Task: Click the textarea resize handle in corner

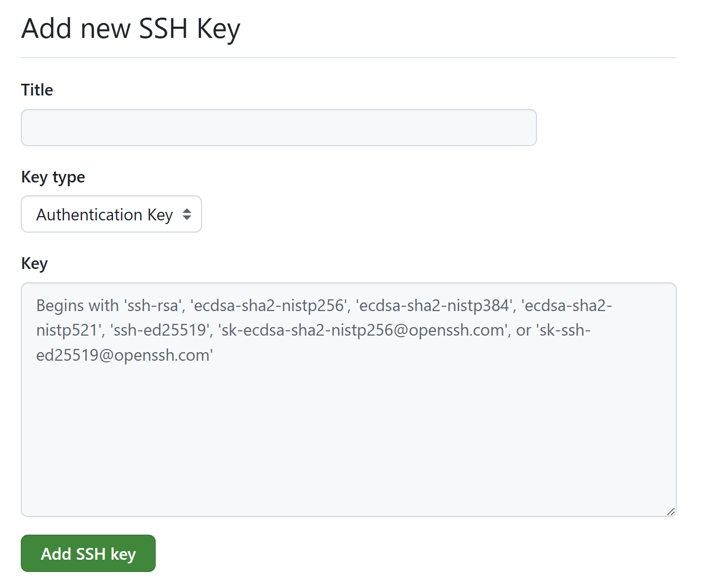Action: (x=671, y=511)
